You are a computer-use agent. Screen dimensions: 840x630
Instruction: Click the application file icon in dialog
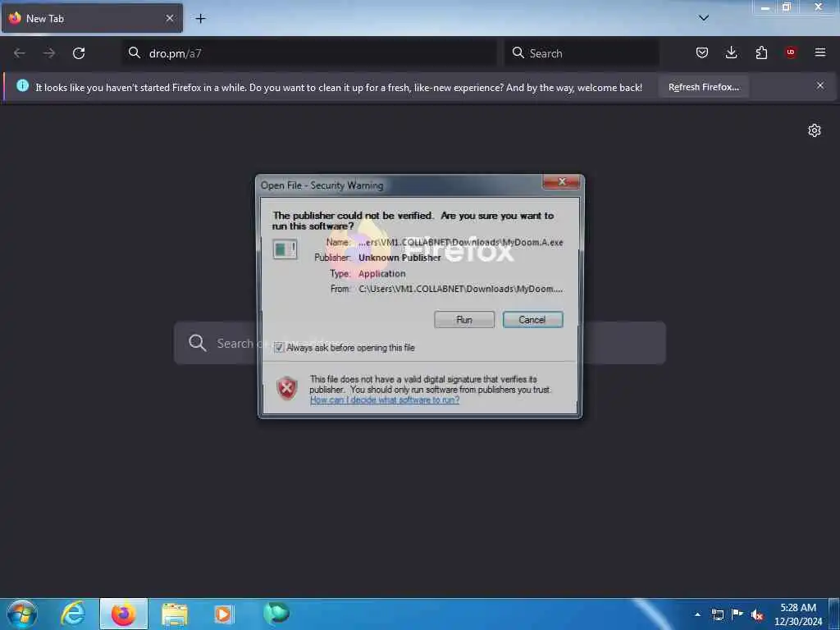coord(285,249)
